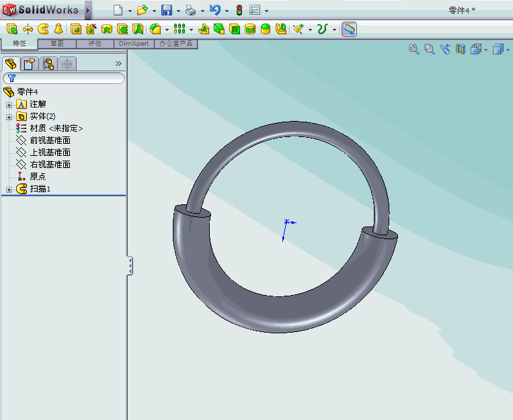
Task: Open Linear Pattern dropdown arrow
Action: (192, 30)
